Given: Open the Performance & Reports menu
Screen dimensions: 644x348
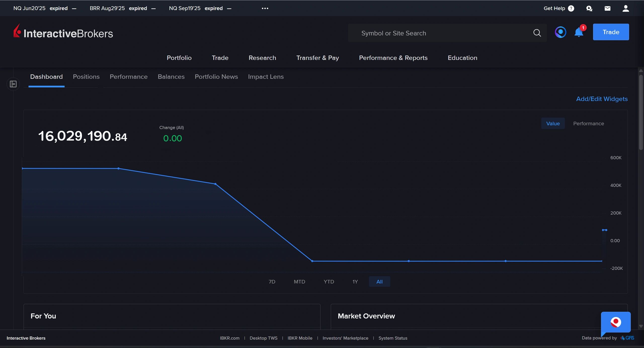Looking at the screenshot, I should click(x=393, y=58).
